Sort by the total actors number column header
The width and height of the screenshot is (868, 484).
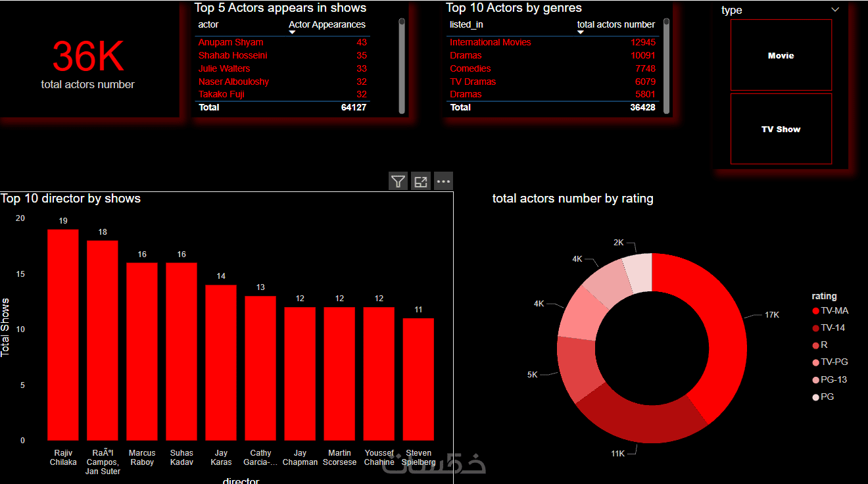pos(616,24)
